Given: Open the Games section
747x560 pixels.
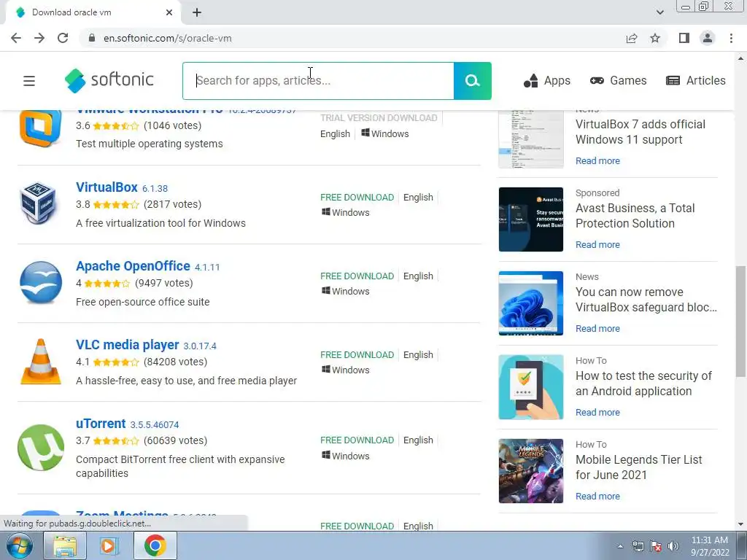Looking at the screenshot, I should click(x=618, y=80).
